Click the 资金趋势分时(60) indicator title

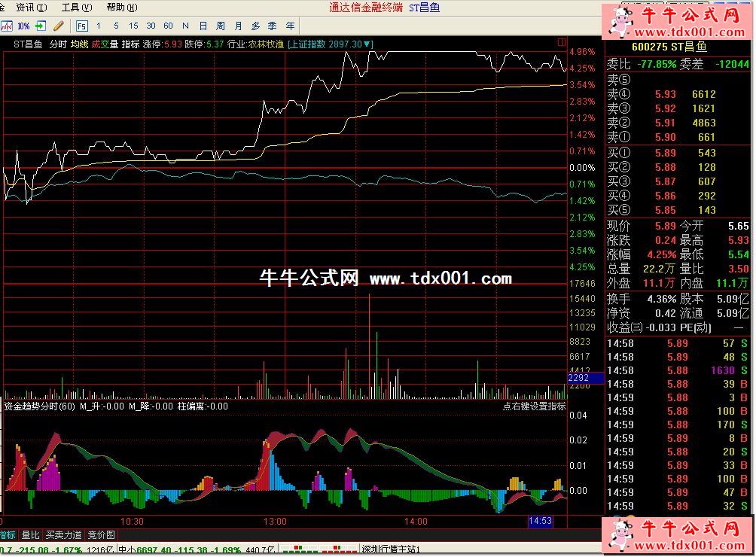pos(40,406)
